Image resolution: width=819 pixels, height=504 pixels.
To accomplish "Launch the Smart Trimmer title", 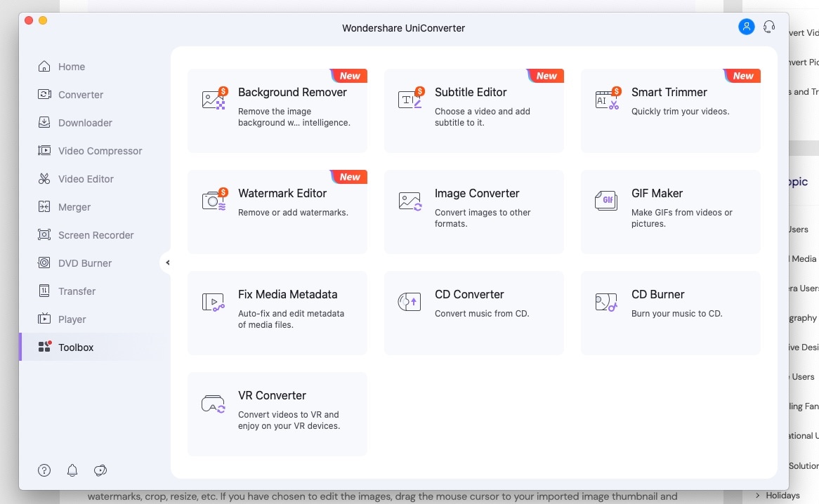I will 669,93.
